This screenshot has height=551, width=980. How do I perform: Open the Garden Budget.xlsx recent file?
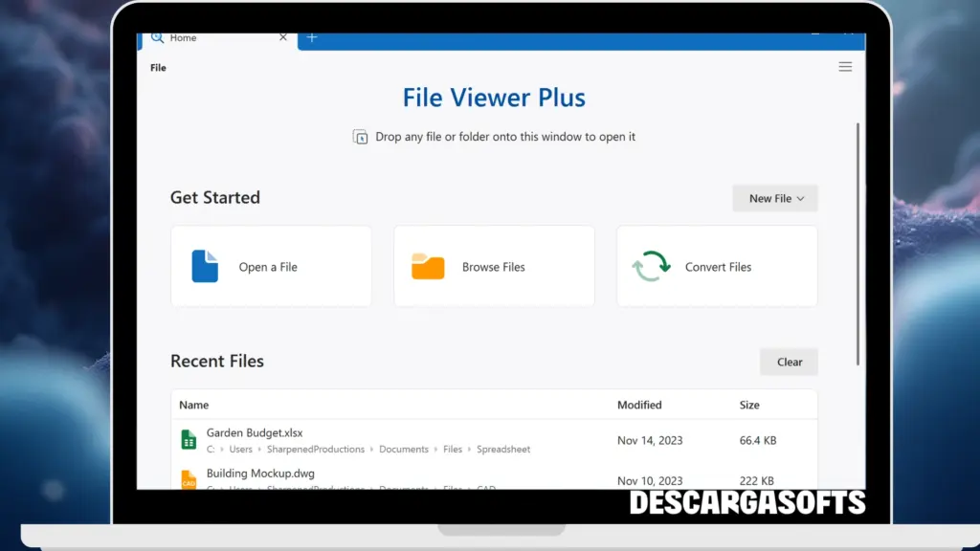tap(255, 431)
